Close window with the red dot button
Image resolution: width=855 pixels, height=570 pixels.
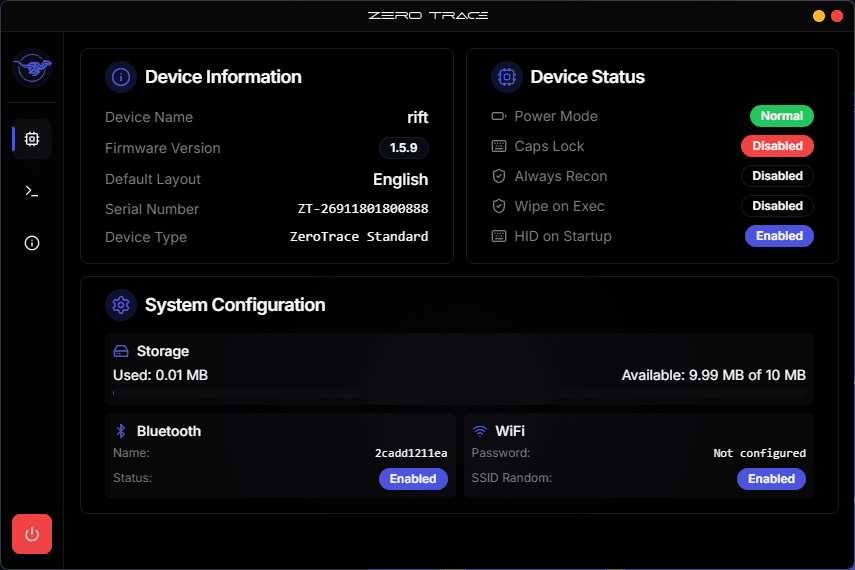click(x=836, y=16)
